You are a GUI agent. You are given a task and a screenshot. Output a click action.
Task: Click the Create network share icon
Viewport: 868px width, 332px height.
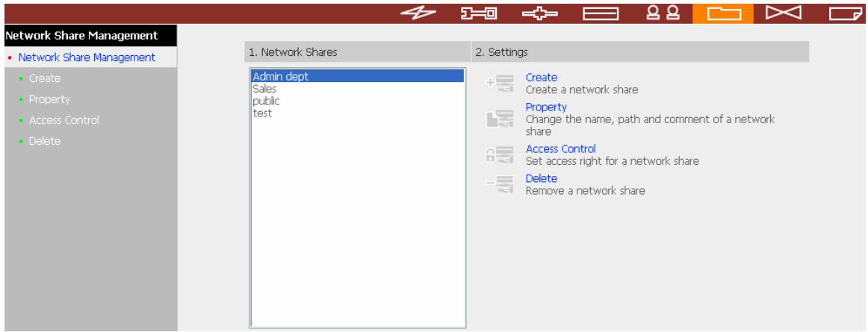(x=500, y=84)
